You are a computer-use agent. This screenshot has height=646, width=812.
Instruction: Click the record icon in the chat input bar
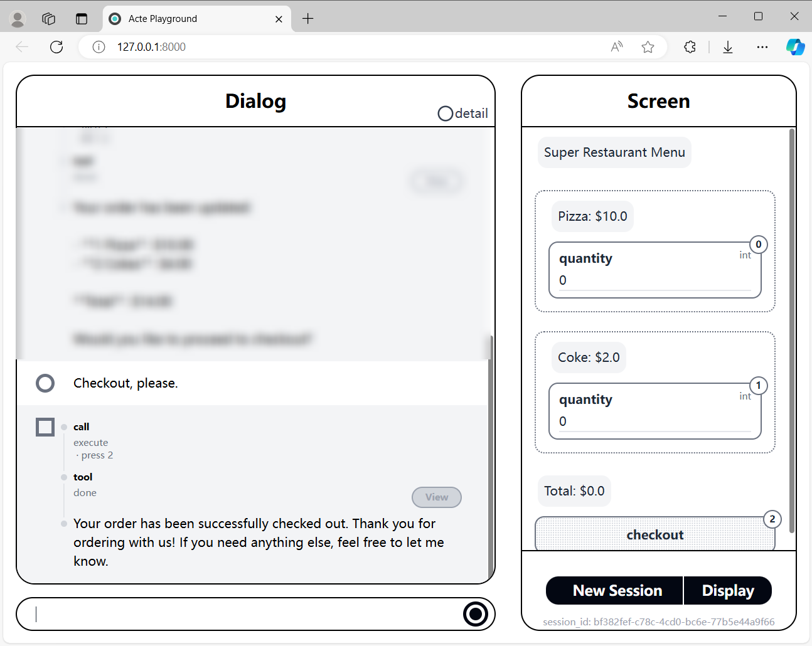coord(475,614)
